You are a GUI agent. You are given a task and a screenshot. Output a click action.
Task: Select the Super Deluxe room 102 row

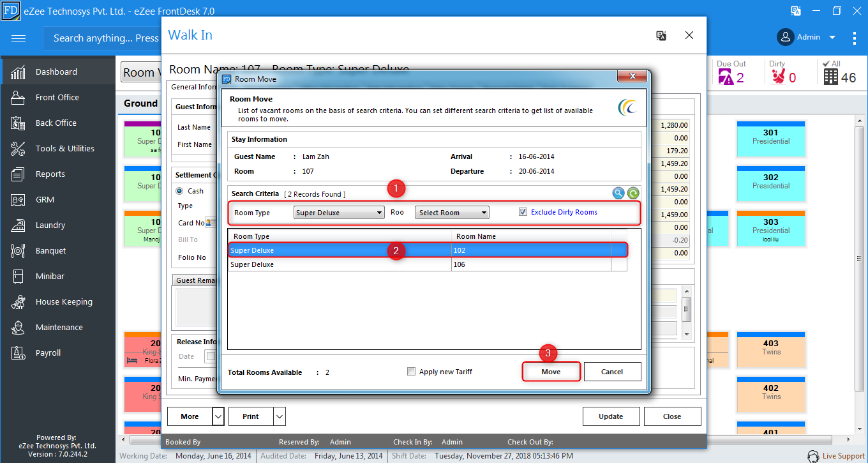coord(428,250)
